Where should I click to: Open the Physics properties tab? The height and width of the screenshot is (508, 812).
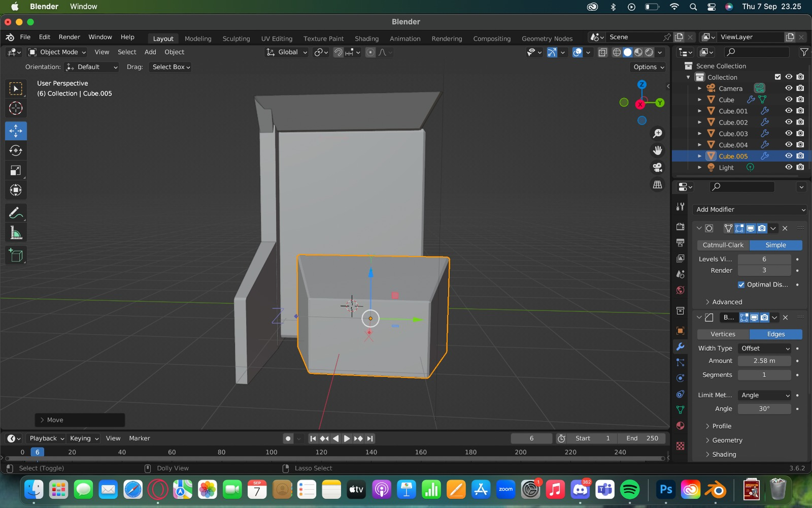681,378
